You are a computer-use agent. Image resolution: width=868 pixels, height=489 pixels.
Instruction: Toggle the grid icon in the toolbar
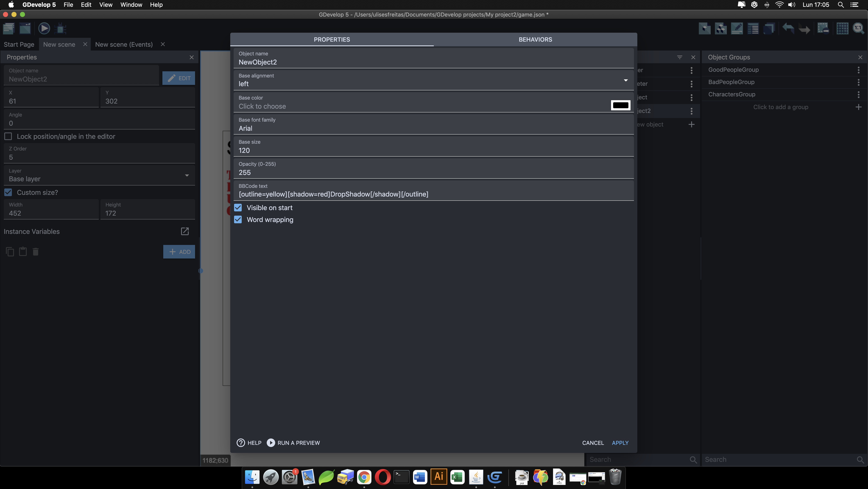click(x=842, y=29)
